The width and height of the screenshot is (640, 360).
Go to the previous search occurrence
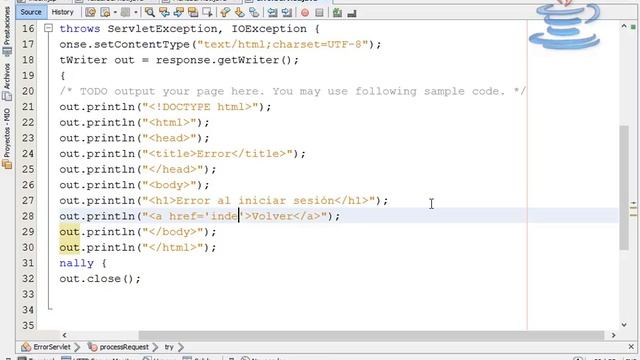pos(164,13)
